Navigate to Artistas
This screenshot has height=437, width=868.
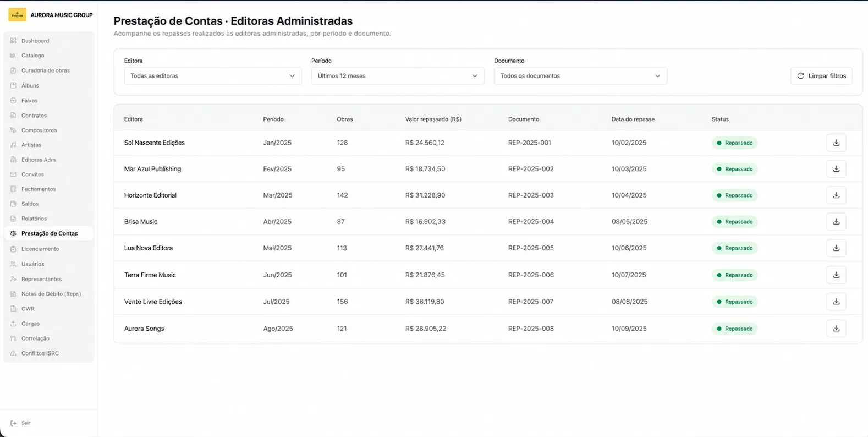[48, 145]
